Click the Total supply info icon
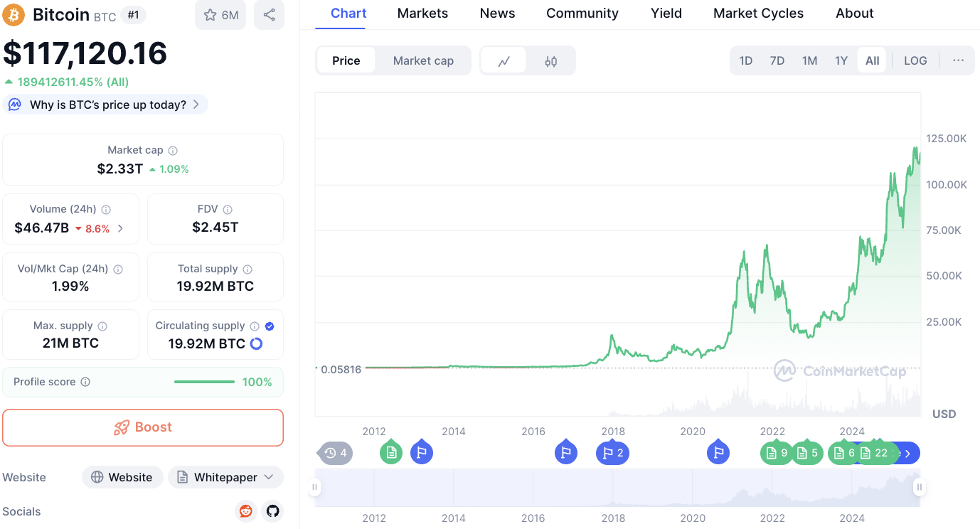The width and height of the screenshot is (980, 529). pos(247,269)
